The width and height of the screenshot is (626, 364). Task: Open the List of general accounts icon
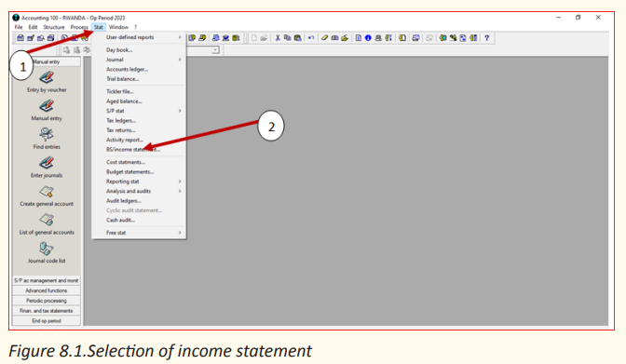pyautogui.click(x=47, y=220)
